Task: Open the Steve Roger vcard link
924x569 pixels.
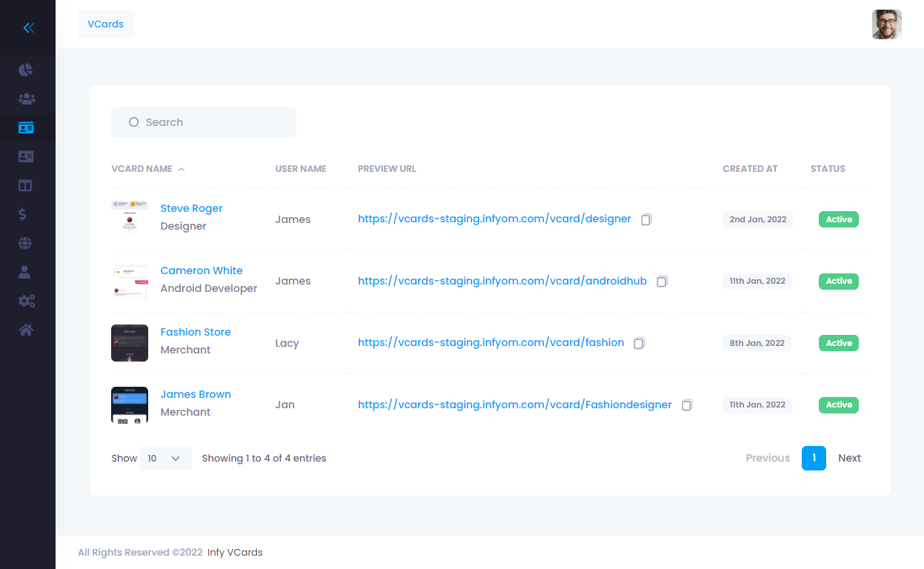Action: pyautogui.click(x=191, y=209)
